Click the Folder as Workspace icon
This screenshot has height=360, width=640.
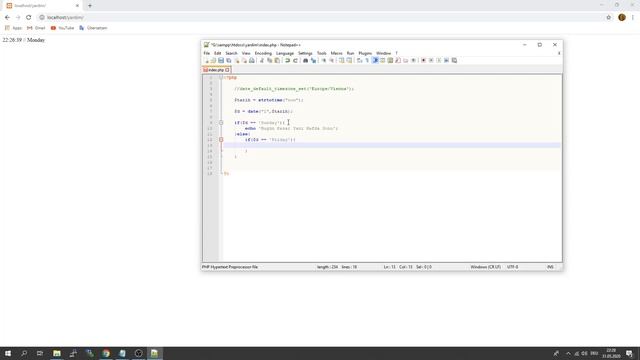coord(406,60)
